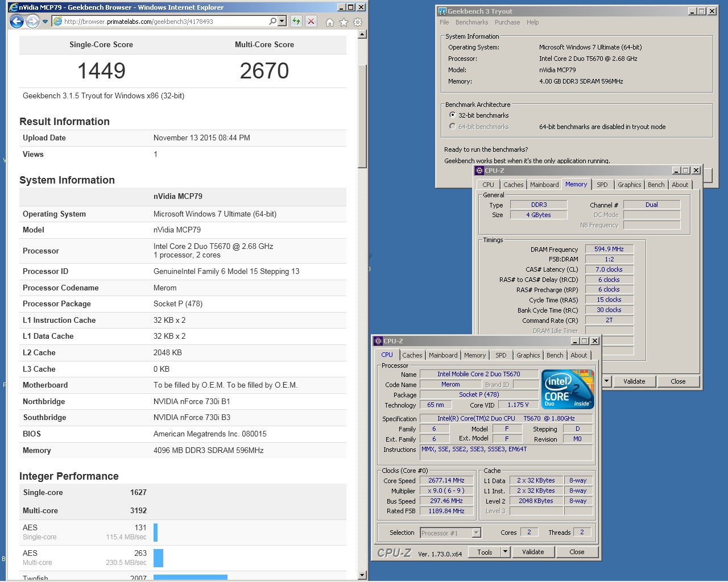
Task: Click the Multiplier value x 9.0 ( 6 - 9 )
Action: click(x=446, y=490)
